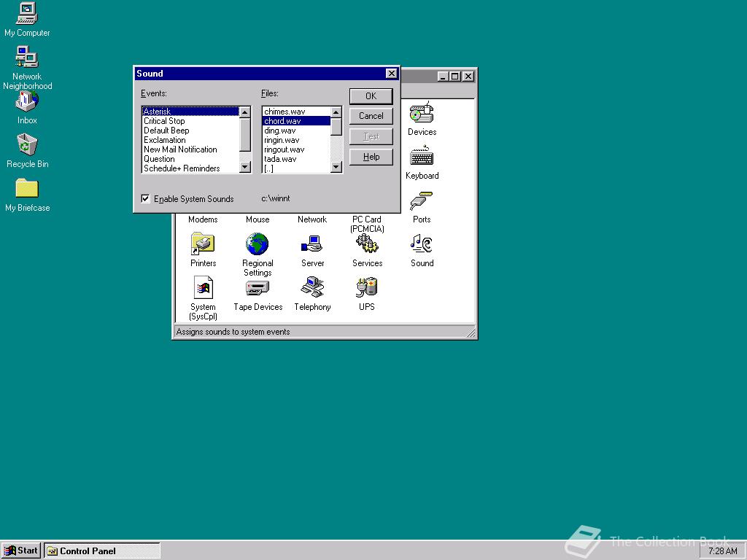
Task: Close the Control Panel window
Action: coord(468,76)
